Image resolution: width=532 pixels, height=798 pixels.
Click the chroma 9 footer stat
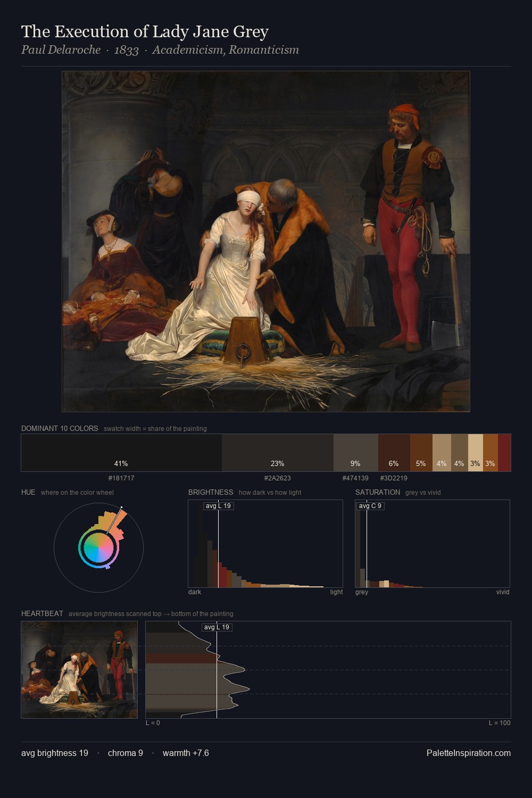(x=126, y=753)
